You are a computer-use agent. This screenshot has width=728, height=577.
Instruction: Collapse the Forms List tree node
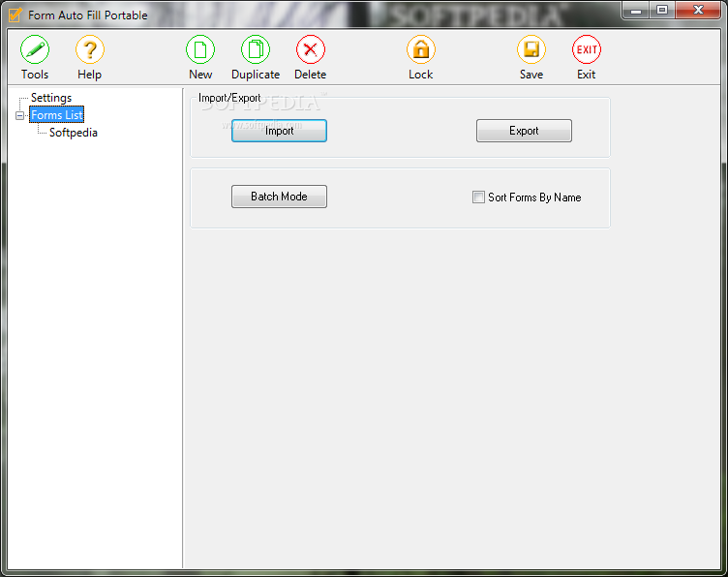coord(20,115)
